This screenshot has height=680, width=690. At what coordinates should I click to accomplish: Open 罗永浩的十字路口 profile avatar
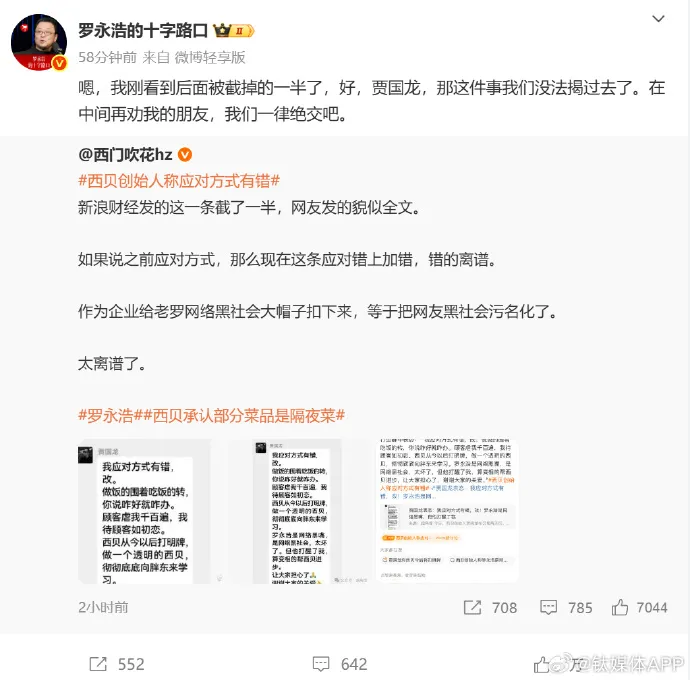(x=39, y=42)
